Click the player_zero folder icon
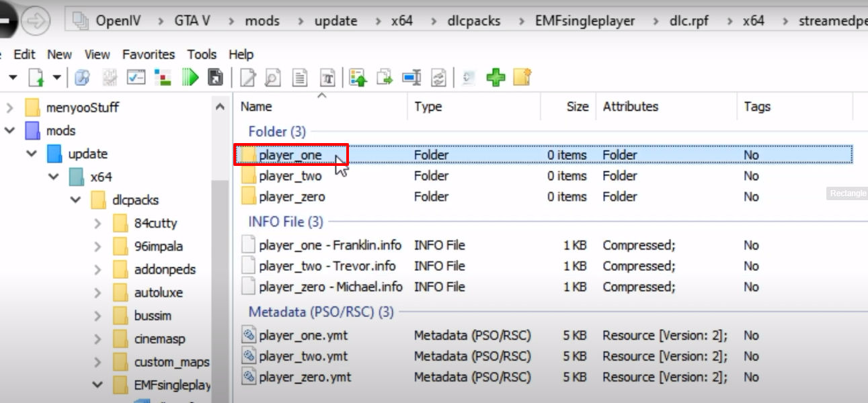This screenshot has height=403, width=868. point(249,196)
